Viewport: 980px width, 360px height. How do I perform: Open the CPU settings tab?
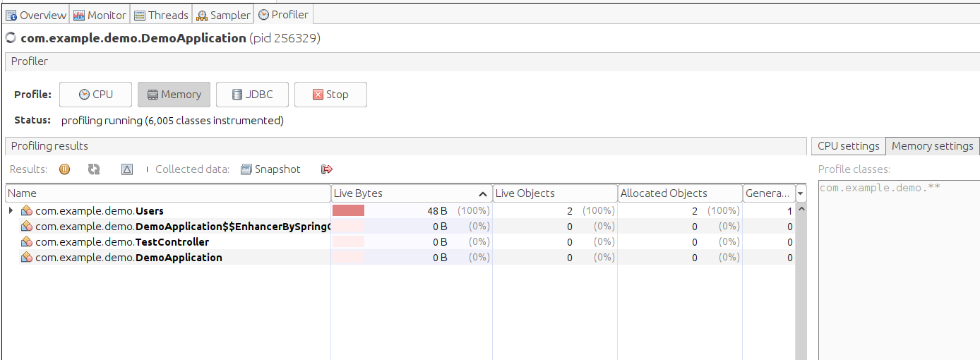tap(849, 146)
